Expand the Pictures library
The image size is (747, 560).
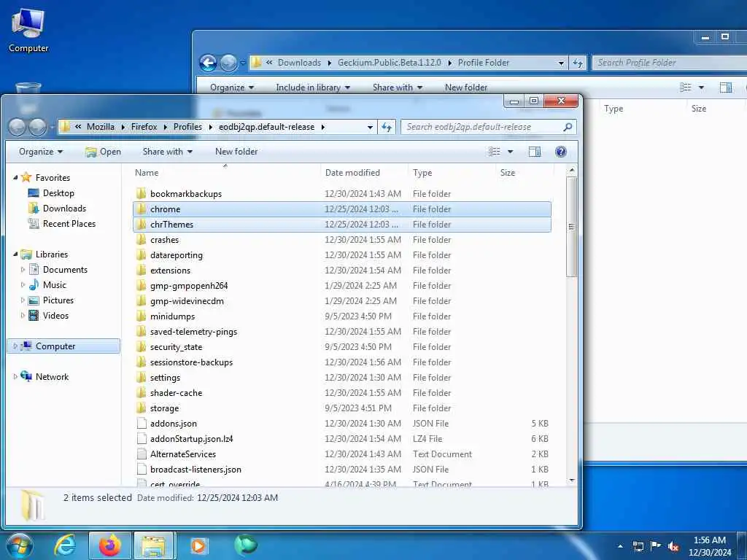point(23,300)
